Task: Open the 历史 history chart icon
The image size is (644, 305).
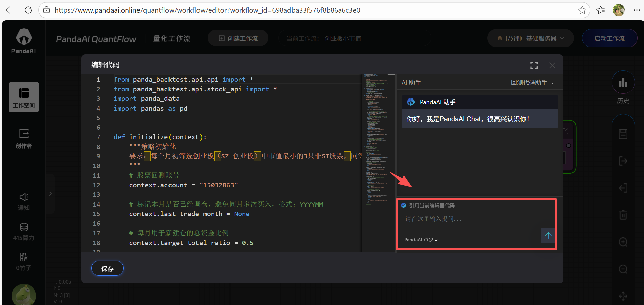Action: click(623, 83)
